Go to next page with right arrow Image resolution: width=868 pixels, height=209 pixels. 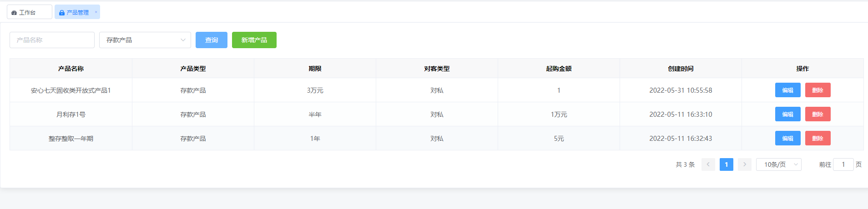click(x=745, y=164)
